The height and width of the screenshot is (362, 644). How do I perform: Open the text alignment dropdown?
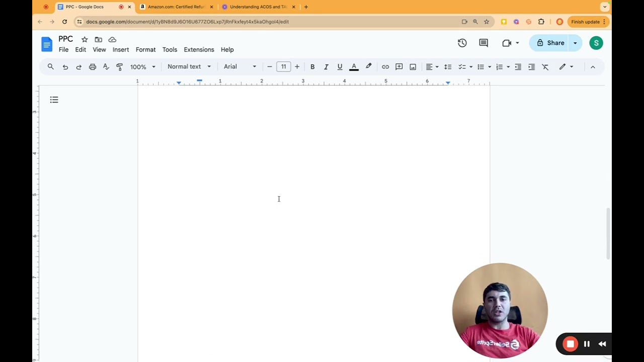pos(432,66)
